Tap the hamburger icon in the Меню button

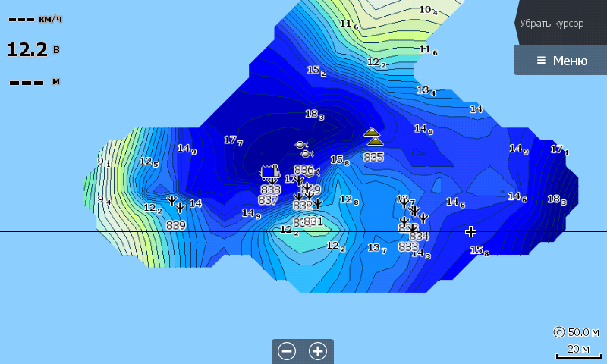[541, 61]
